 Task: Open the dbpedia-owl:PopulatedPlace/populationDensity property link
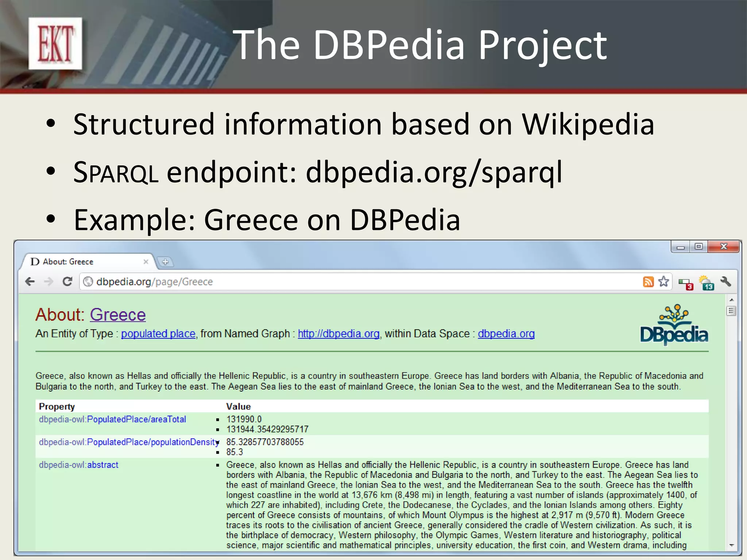129,442
